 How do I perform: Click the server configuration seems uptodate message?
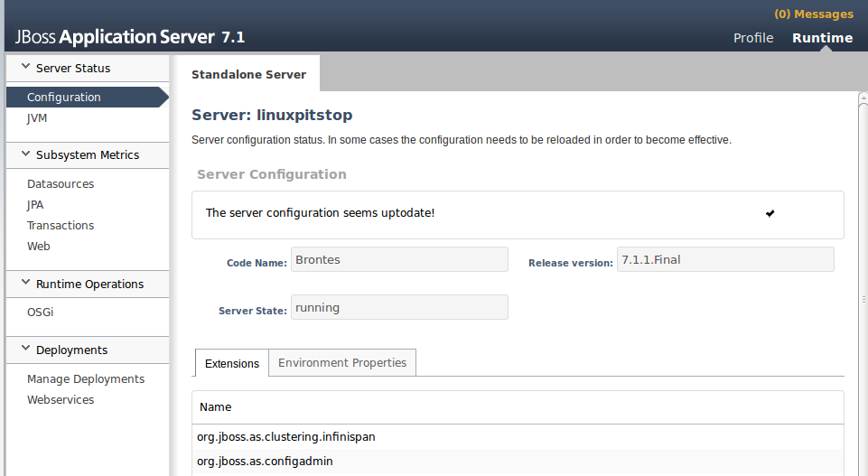point(320,212)
